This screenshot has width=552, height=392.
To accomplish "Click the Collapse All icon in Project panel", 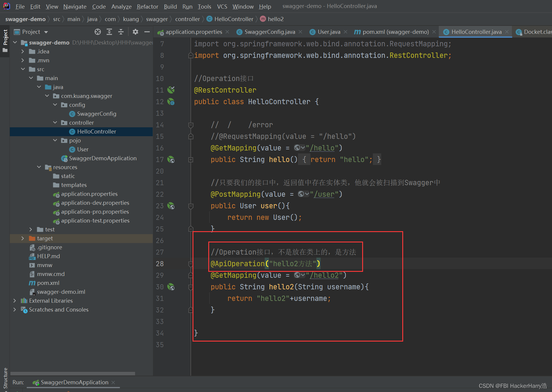I will (x=121, y=32).
